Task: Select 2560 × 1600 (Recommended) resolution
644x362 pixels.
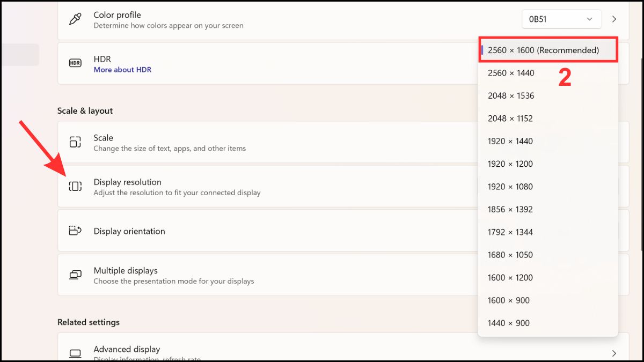Action: click(543, 50)
